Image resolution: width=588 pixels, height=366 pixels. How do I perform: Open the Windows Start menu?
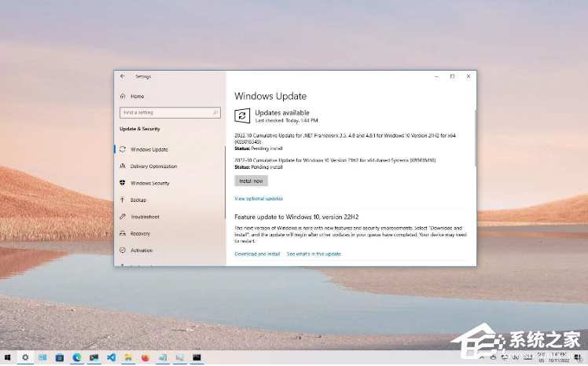8,357
